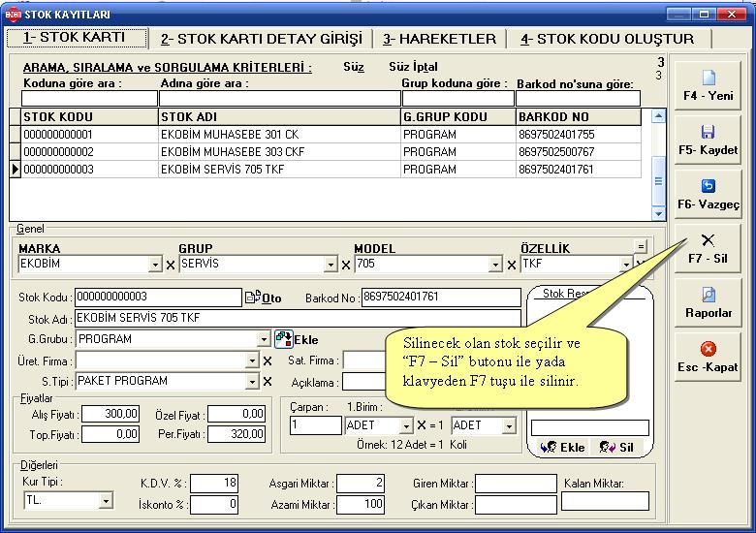The height and width of the screenshot is (533, 756).
Task: Open the Kur Tipi TL. dropdown
Action: 106,501
